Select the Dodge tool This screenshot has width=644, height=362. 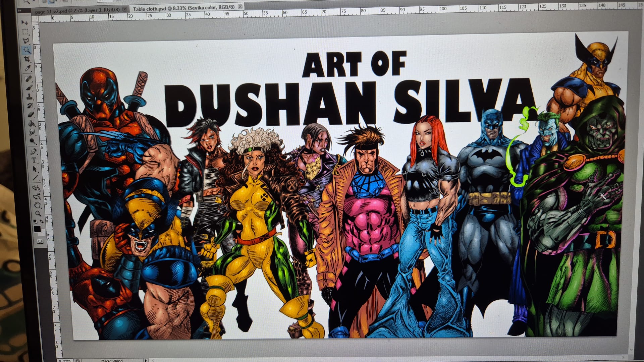click(x=33, y=141)
